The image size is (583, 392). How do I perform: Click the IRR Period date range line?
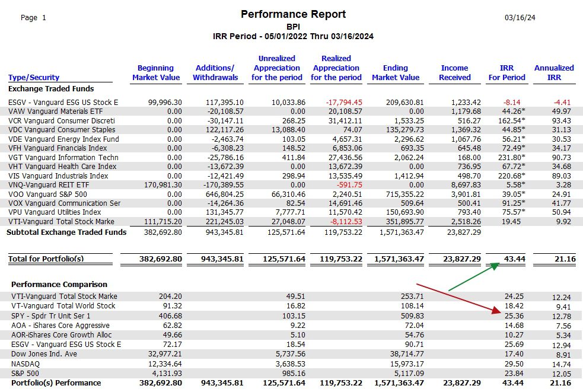[x=293, y=36]
